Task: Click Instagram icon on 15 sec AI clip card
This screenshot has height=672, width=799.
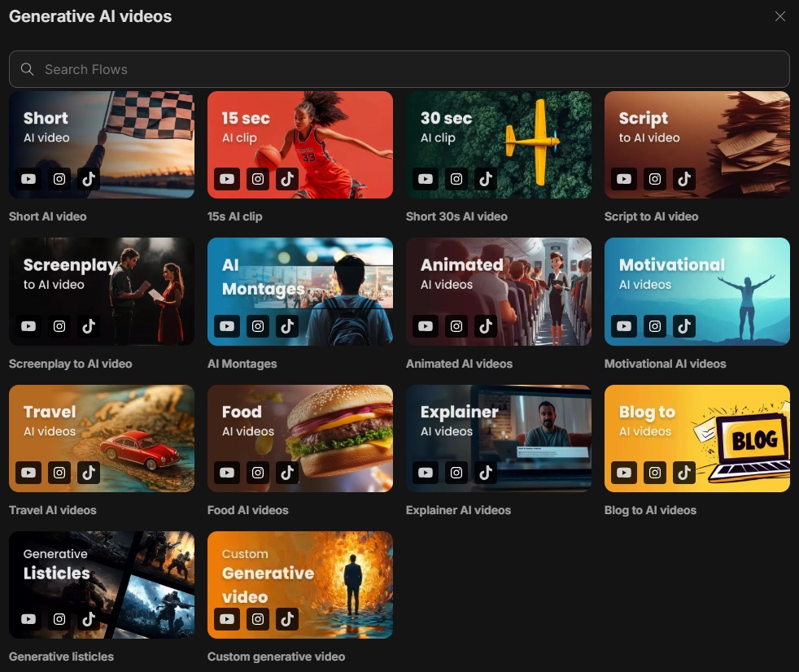Action: click(258, 179)
